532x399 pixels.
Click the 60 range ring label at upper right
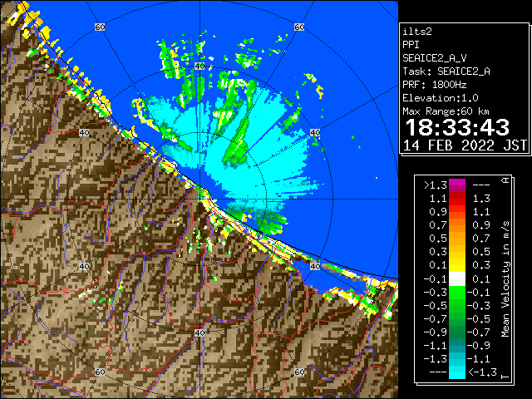pos(299,27)
